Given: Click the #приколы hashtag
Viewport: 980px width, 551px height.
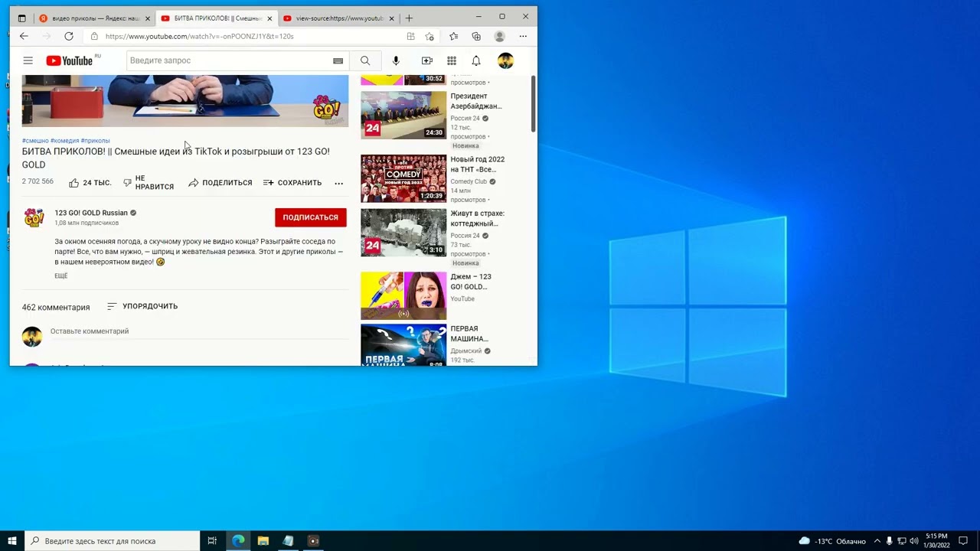Looking at the screenshot, I should tap(95, 141).
